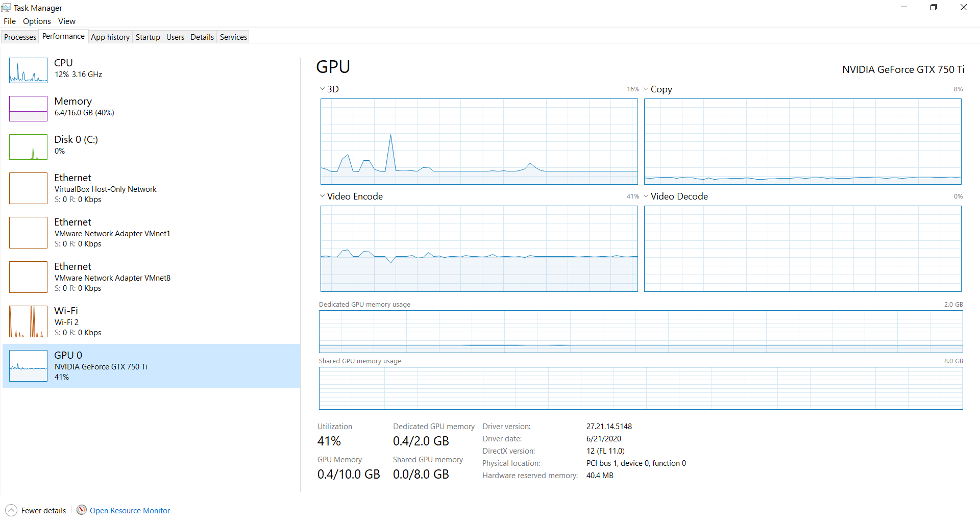Click the Fewer details arrow icon
Viewport: 980px width, 523px height.
point(11,510)
